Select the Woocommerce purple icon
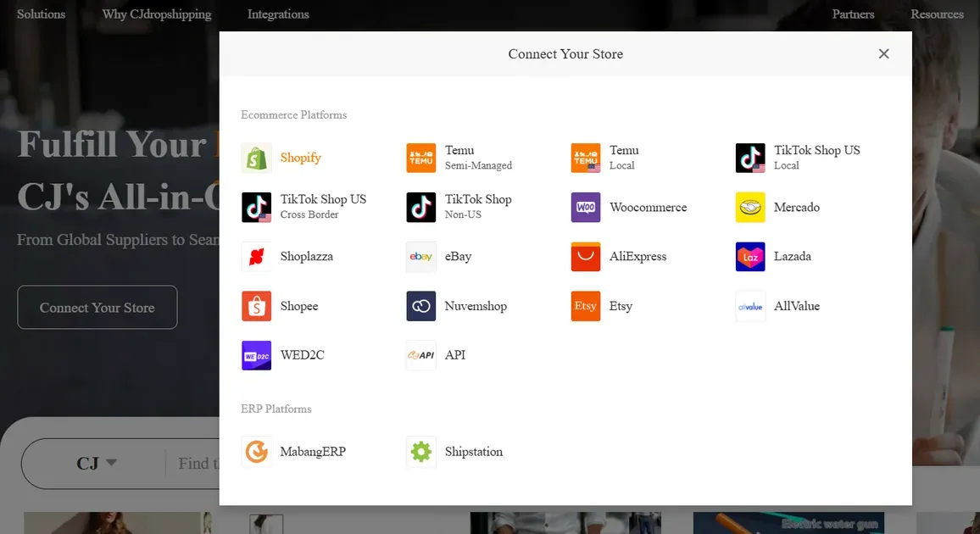Image resolution: width=980 pixels, height=534 pixels. click(586, 208)
